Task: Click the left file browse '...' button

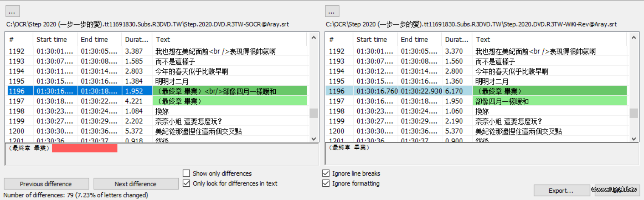Action: coord(13,11)
